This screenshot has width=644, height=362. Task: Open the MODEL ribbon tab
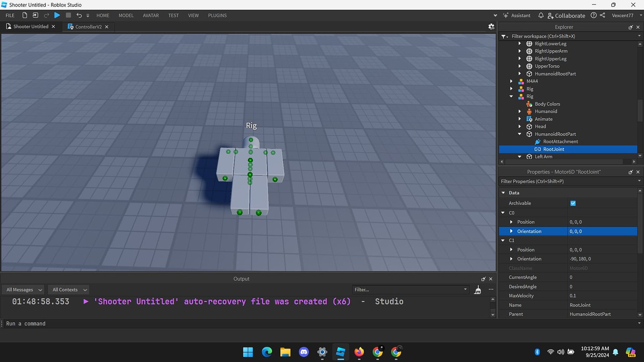(126, 15)
